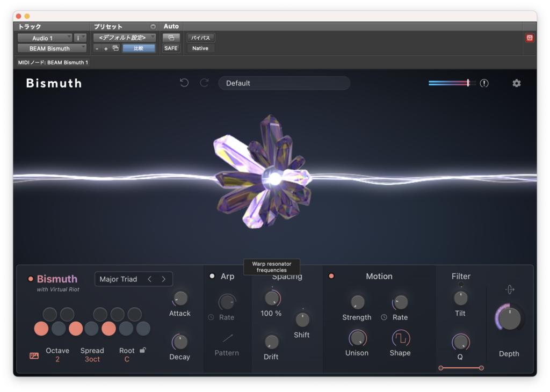The width and height of the screenshot is (550, 392).
Task: Open the MIDI ノード BEAM Bismuth 1 selector
Action: tap(53, 62)
